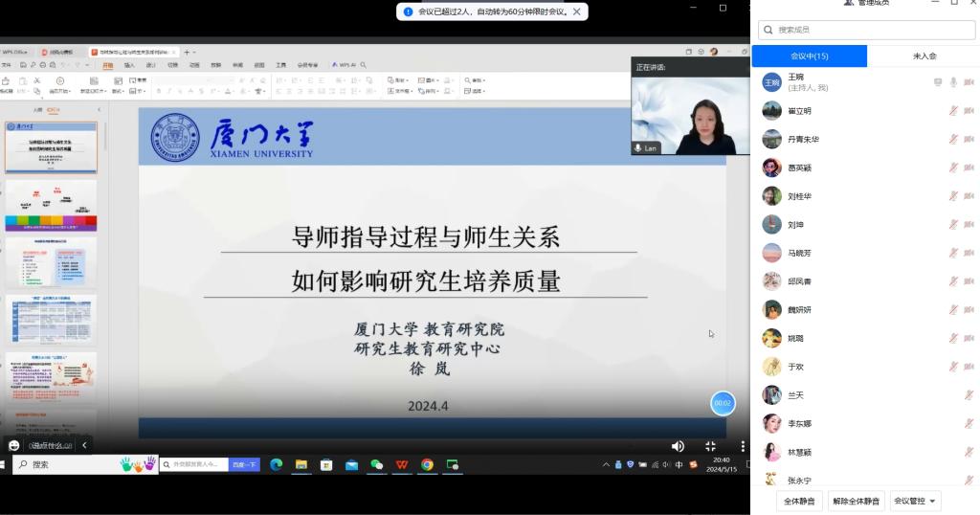Toggle camera for participant 刘桂华

coord(969,196)
